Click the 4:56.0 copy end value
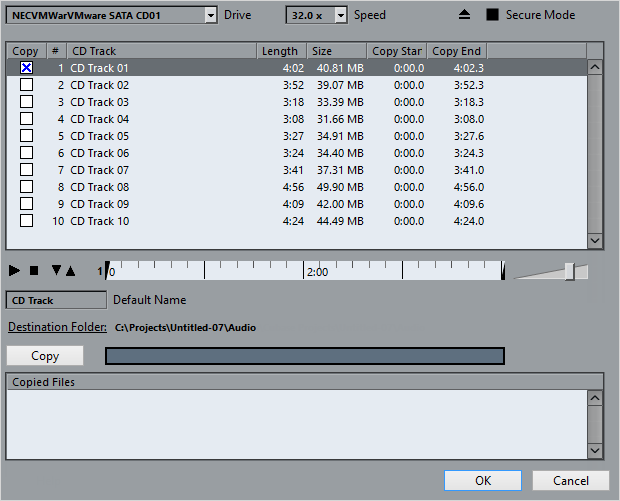 pos(469,187)
